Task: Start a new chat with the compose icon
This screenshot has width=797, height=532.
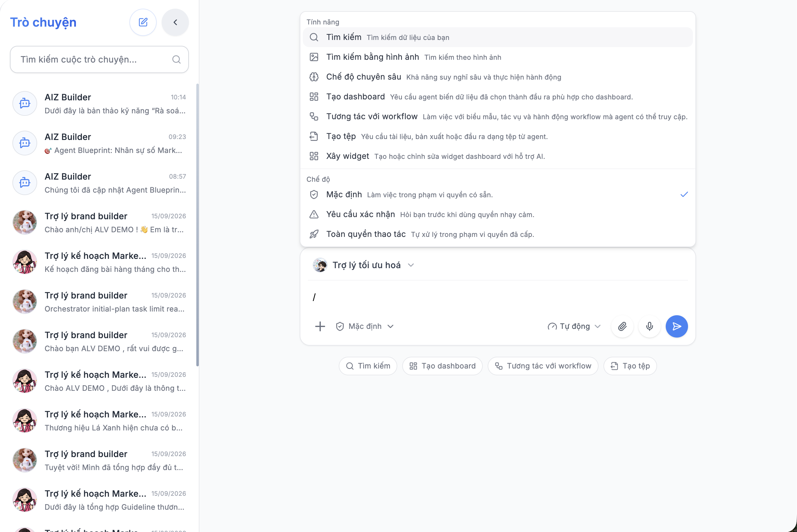Action: [x=143, y=22]
